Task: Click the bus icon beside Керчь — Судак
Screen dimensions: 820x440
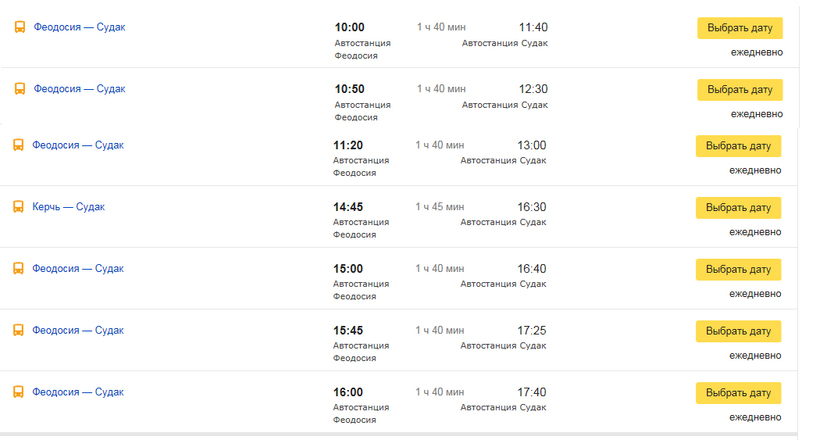Action: coord(17,207)
